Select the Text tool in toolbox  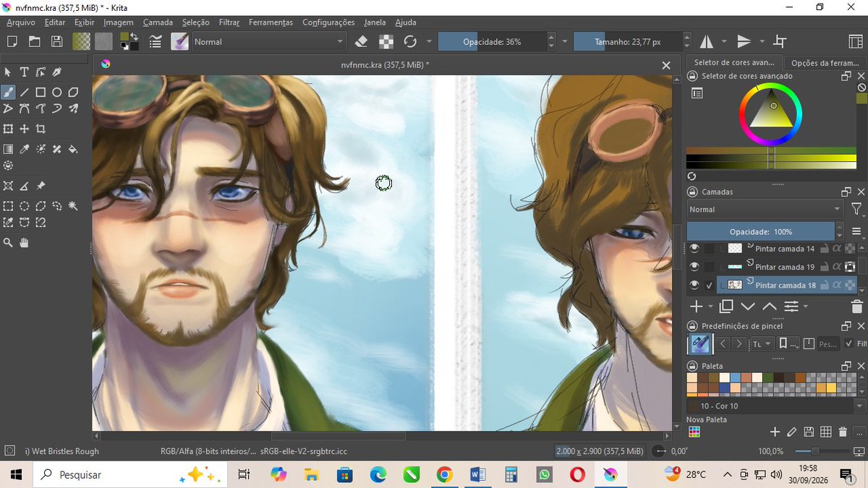pos(24,72)
